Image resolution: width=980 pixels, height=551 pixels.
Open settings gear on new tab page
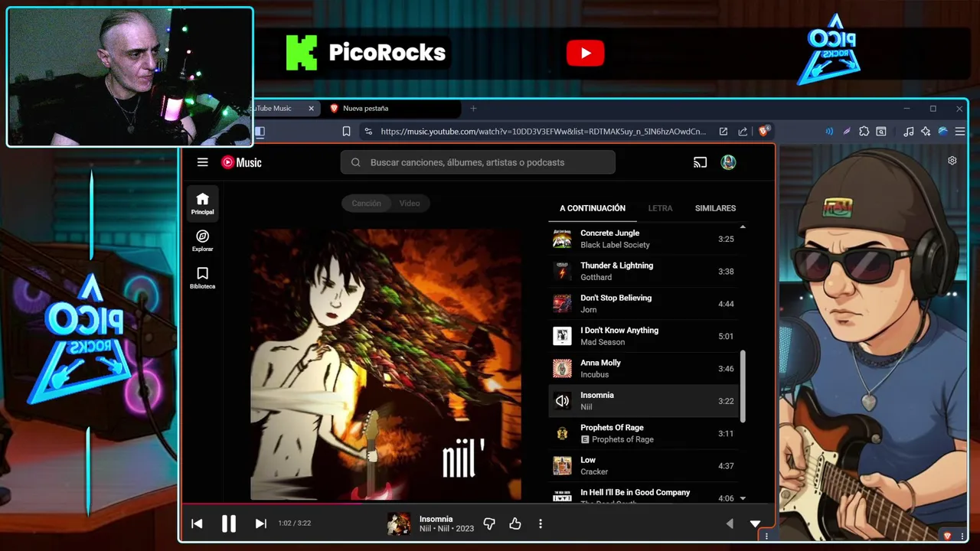pyautogui.click(x=952, y=161)
